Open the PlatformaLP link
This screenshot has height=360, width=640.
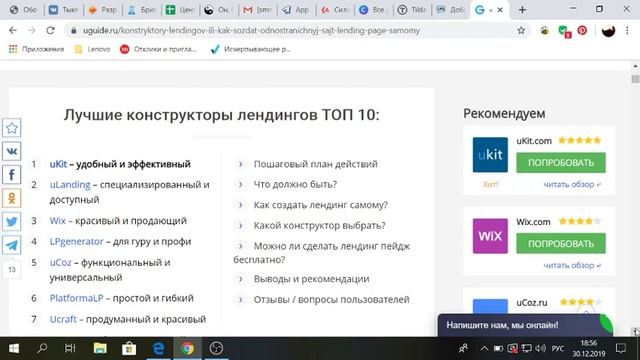[76, 298]
